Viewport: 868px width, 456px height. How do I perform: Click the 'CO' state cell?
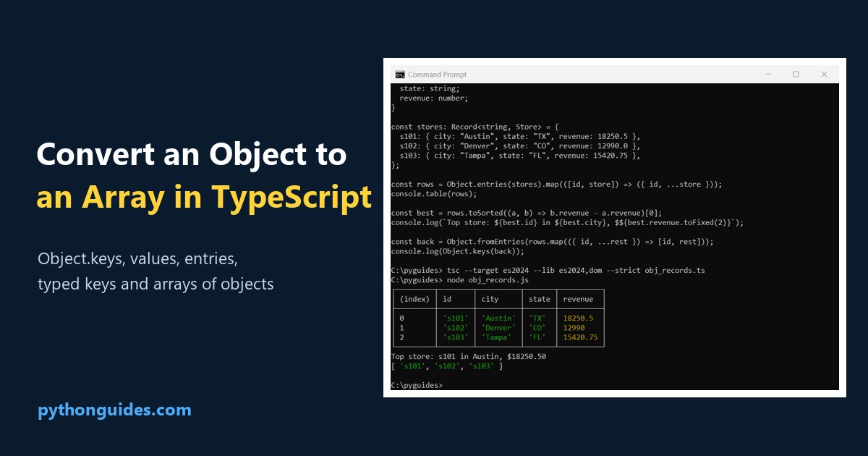pos(537,328)
